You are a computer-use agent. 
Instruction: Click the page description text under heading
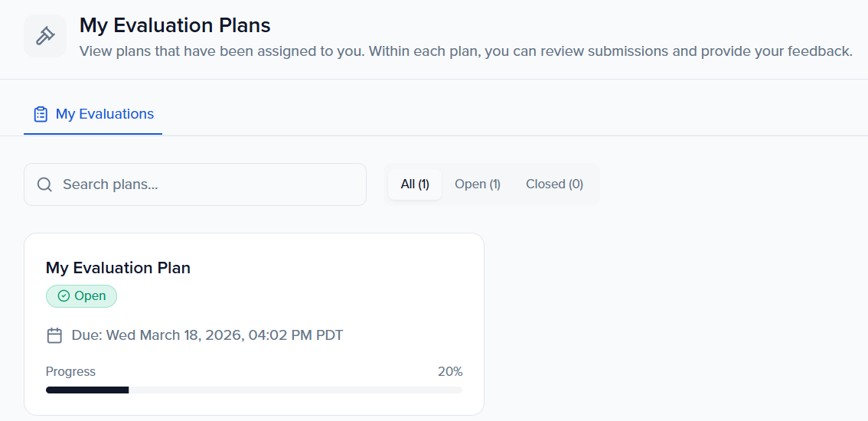pos(465,51)
